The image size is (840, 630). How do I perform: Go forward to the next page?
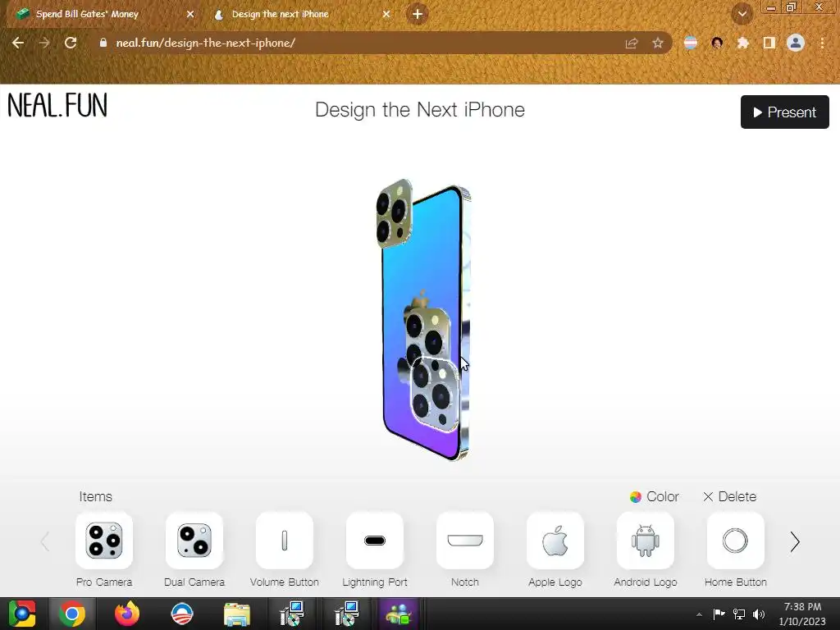[x=44, y=43]
